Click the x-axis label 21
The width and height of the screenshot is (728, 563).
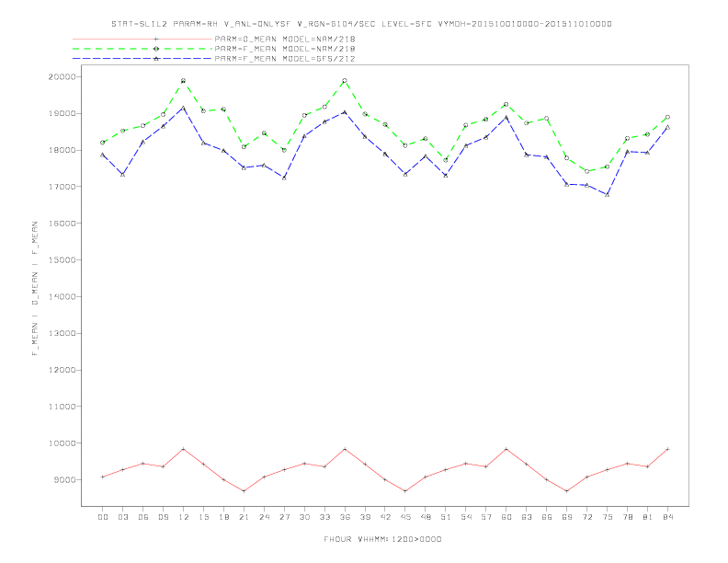pyautogui.click(x=245, y=517)
